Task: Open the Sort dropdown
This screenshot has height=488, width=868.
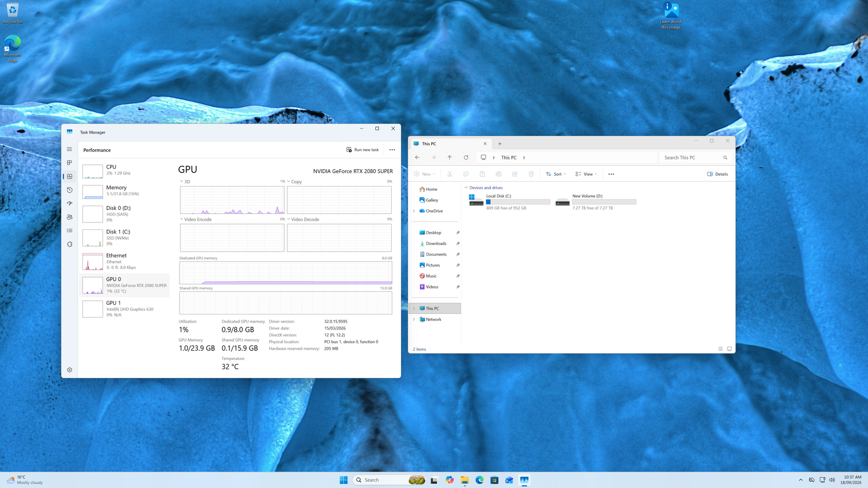Action: 556,174
